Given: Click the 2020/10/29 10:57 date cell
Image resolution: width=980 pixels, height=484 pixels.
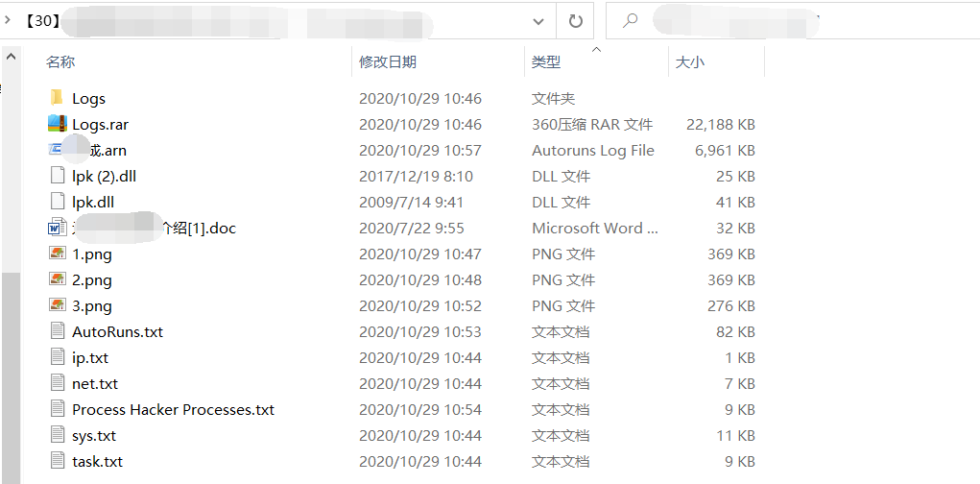Looking at the screenshot, I should coord(420,150).
